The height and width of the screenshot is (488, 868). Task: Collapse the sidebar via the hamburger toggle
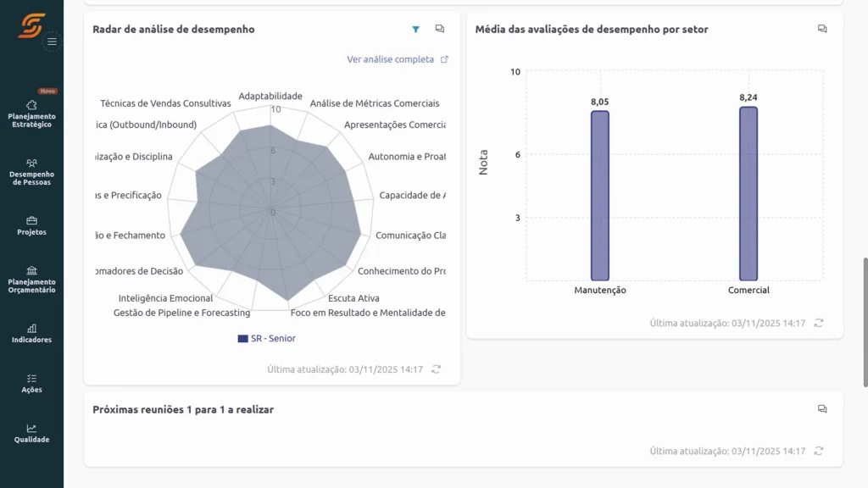pos(51,41)
